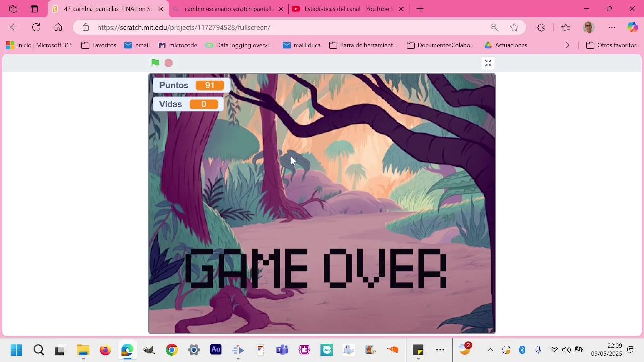Open Task View on taskbar
644x362 pixels.
[60, 350]
